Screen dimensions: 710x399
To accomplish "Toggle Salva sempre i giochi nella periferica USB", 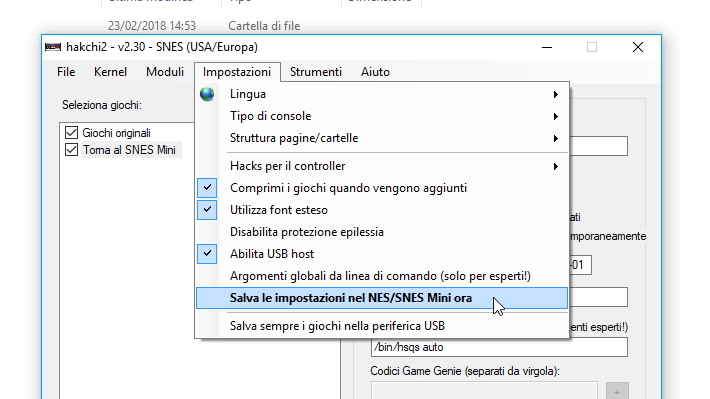I will (x=382, y=326).
